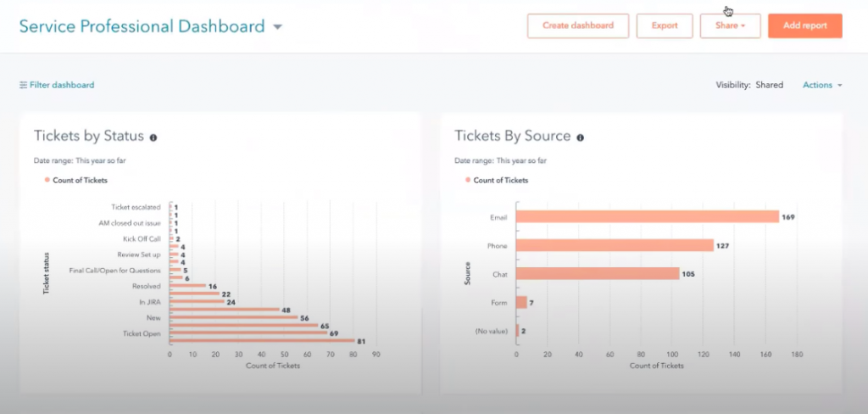Viewport: 868px width, 414px height.
Task: Select the Phone bar showing 127 tickets
Action: [x=615, y=245]
